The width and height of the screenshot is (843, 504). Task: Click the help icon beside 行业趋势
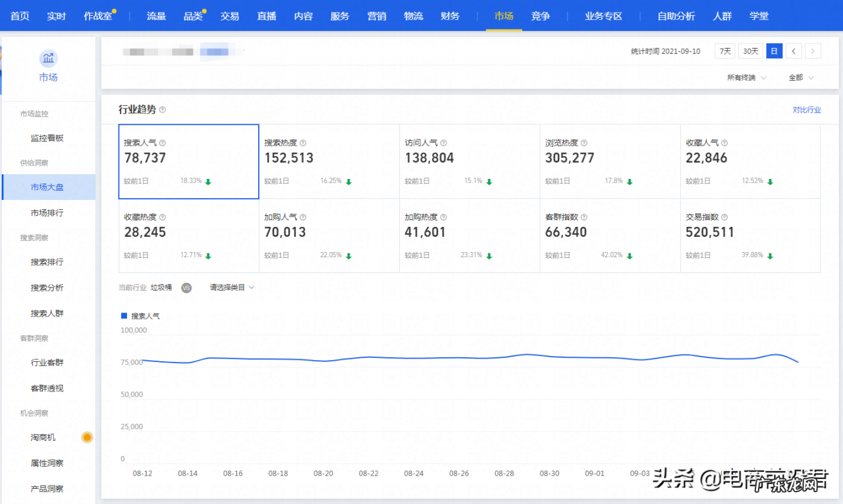tap(163, 110)
